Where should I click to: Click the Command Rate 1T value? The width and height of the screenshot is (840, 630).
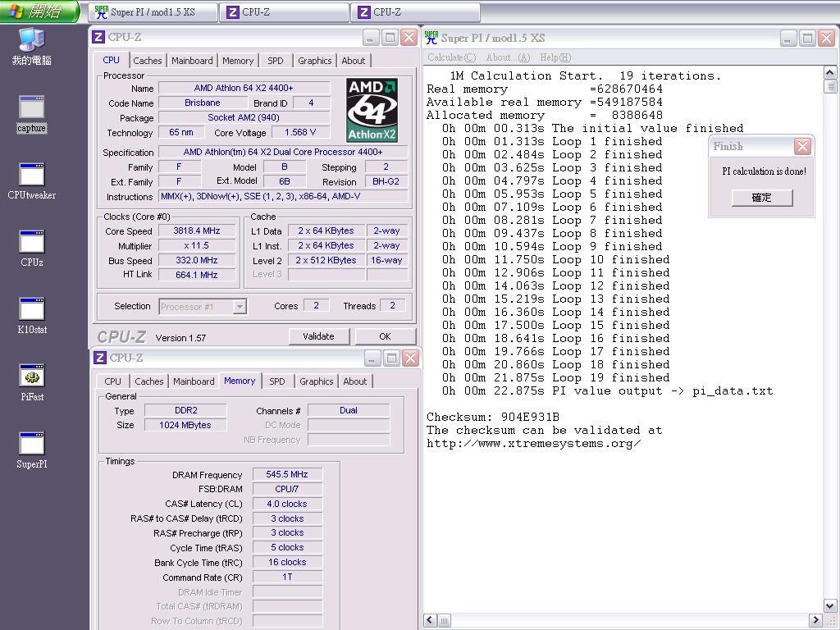pyautogui.click(x=287, y=577)
